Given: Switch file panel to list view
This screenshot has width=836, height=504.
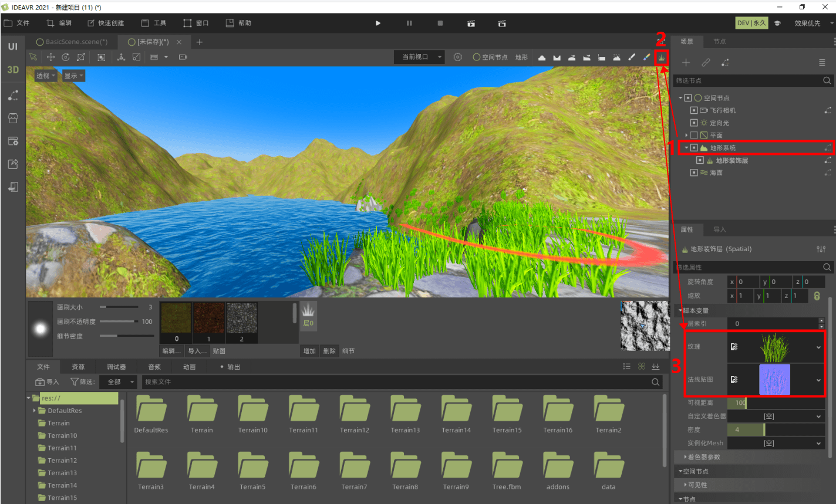Looking at the screenshot, I should point(626,366).
